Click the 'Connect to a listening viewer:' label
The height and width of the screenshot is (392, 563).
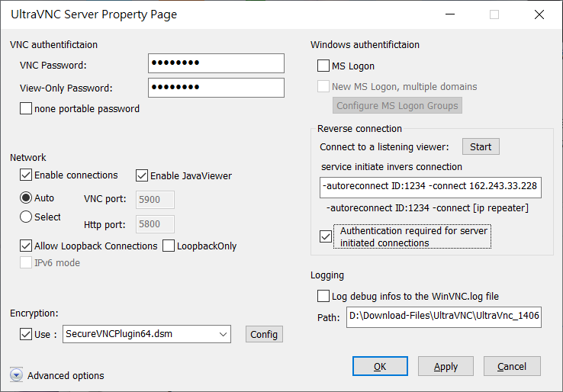click(384, 147)
